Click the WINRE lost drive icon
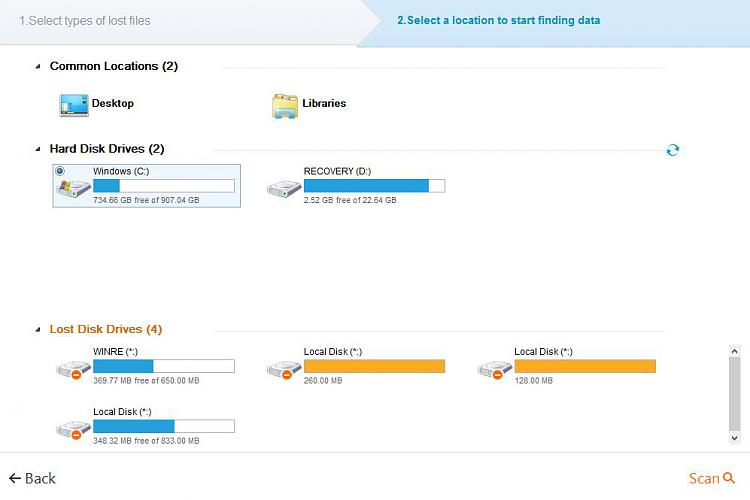The height and width of the screenshot is (500, 750). 73,370
